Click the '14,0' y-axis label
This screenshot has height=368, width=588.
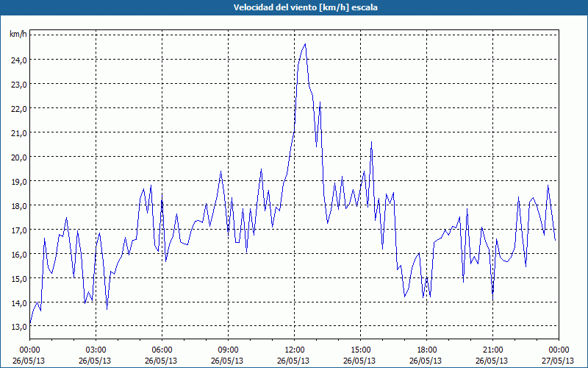tap(18, 302)
